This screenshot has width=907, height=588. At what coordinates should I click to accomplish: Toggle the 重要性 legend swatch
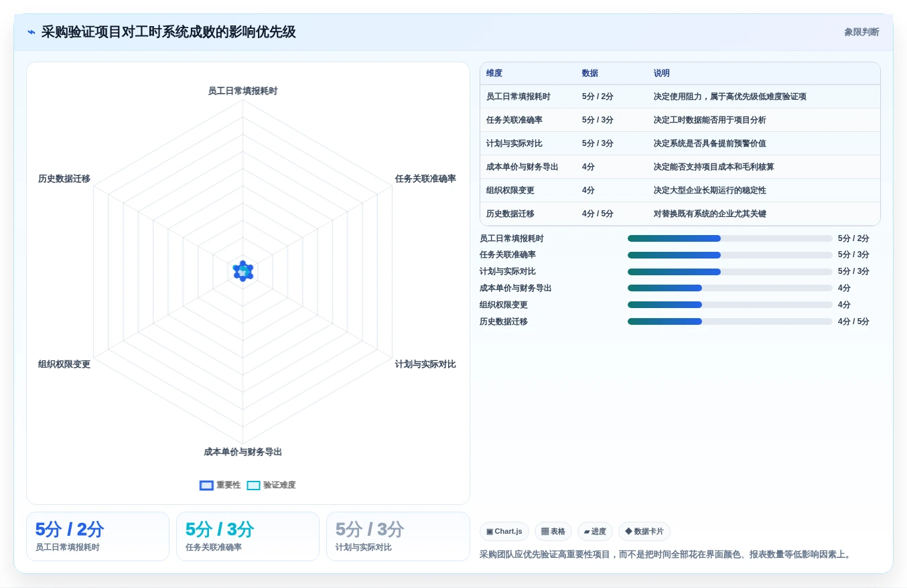206,486
